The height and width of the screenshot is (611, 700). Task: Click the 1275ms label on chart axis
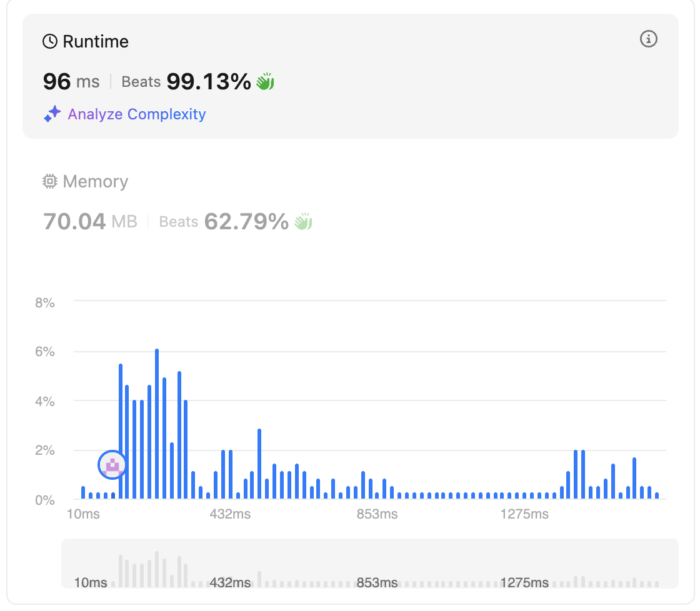click(524, 515)
